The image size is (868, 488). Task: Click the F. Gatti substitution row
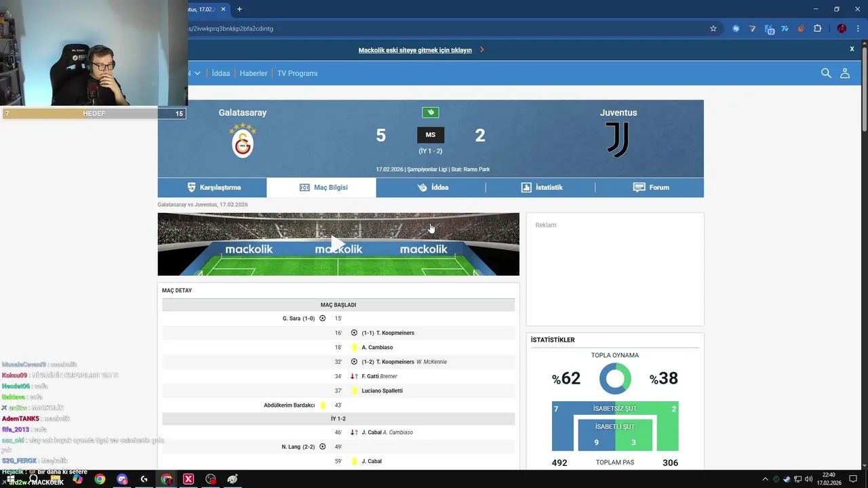click(338, 376)
